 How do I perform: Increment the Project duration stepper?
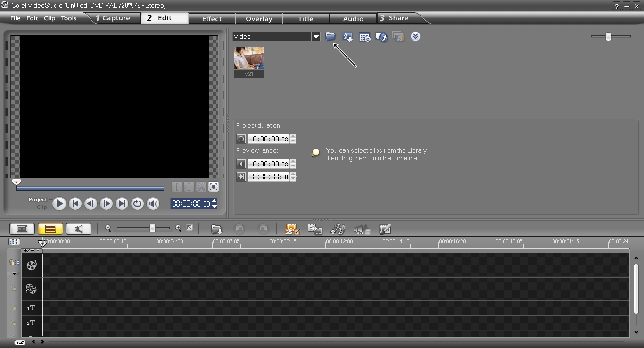pos(293,137)
